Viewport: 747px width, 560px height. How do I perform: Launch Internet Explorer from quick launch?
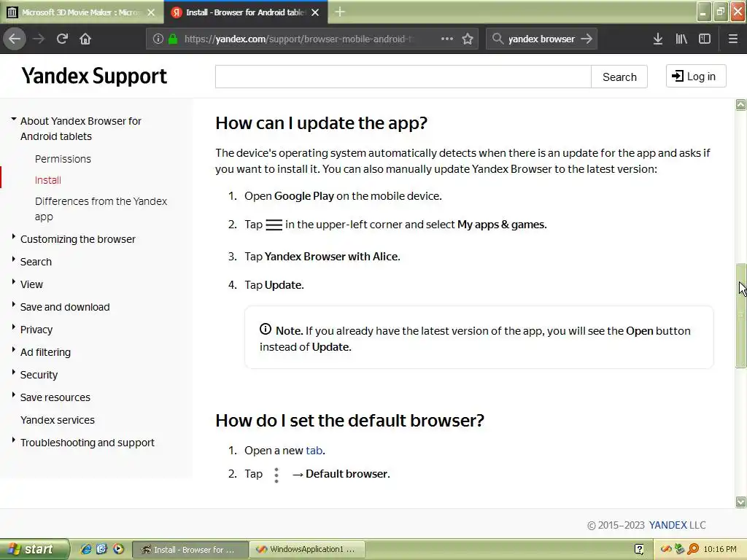click(86, 549)
